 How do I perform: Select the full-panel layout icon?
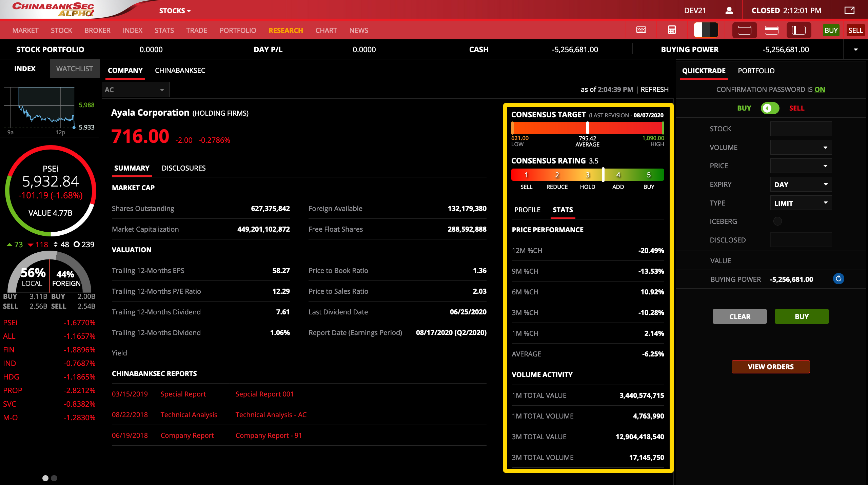tap(744, 30)
